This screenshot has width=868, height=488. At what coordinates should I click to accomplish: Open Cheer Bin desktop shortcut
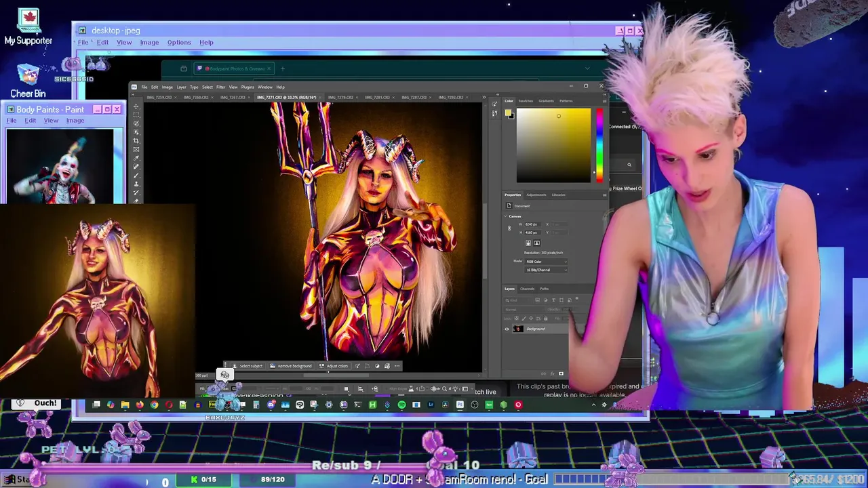coord(28,81)
